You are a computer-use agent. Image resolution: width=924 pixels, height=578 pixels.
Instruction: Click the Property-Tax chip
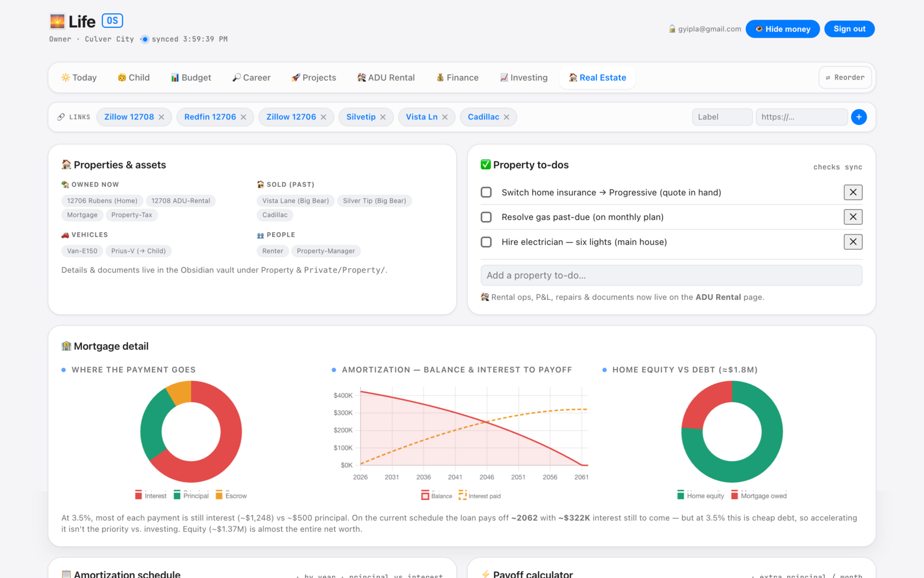pyautogui.click(x=132, y=215)
